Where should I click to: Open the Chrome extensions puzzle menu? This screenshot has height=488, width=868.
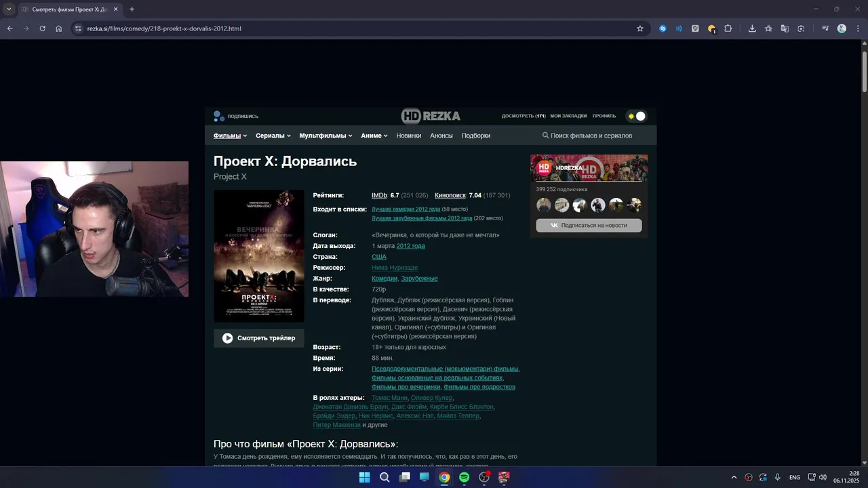coord(728,28)
